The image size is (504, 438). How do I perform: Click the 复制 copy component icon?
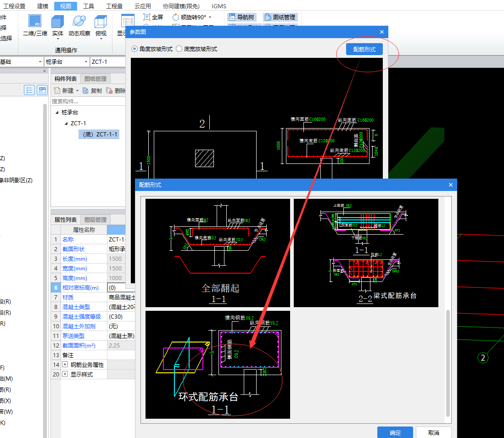[85, 91]
